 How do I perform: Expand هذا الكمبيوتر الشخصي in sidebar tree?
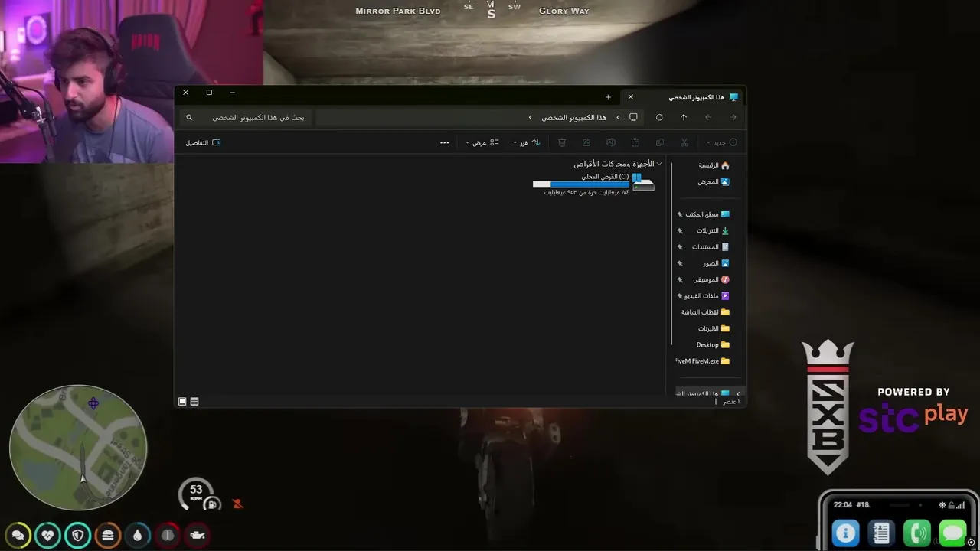coord(738,393)
